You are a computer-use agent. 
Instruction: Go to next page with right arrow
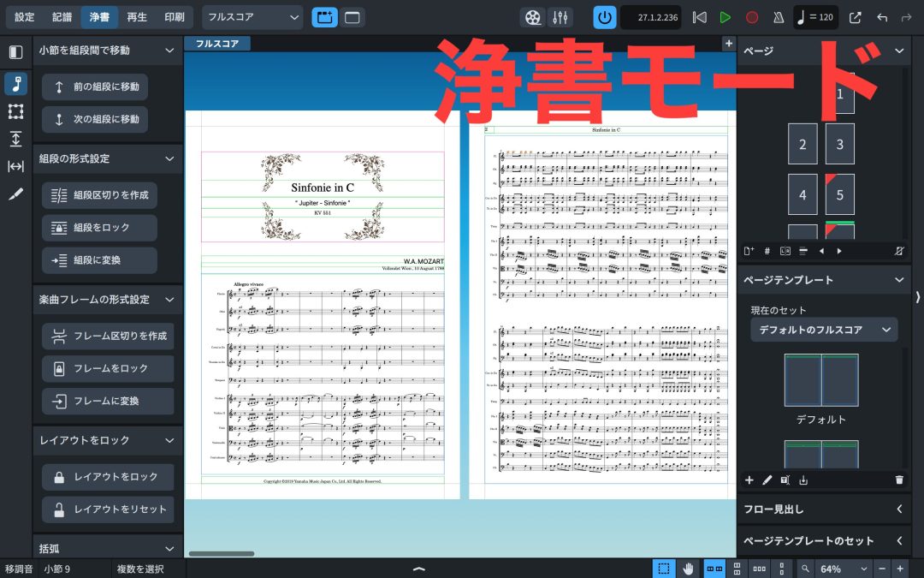click(x=839, y=251)
